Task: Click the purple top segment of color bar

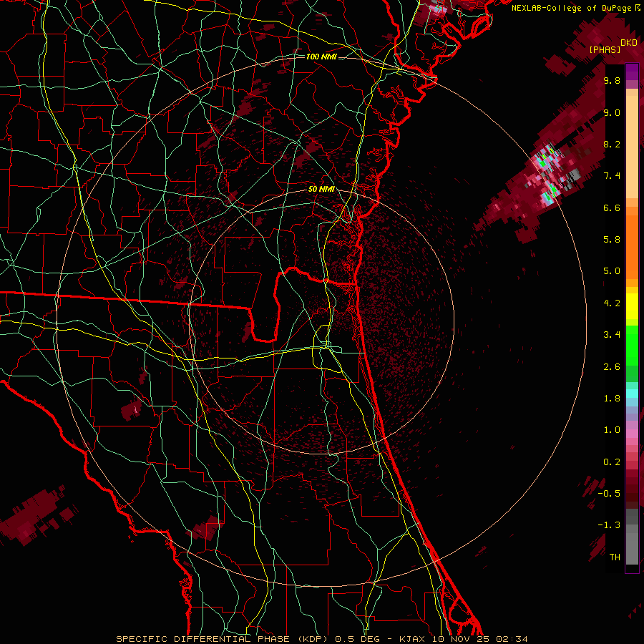Action: tap(632, 72)
